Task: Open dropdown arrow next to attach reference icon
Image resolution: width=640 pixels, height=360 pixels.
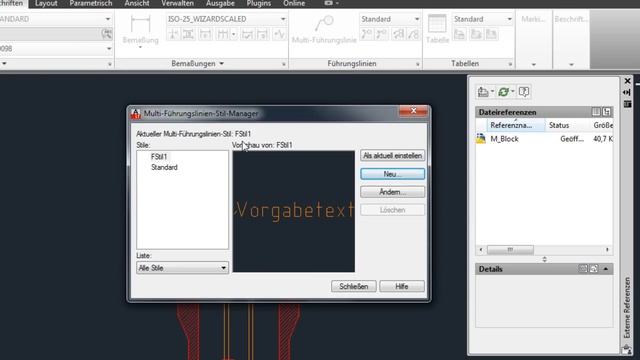Action: (x=492, y=92)
